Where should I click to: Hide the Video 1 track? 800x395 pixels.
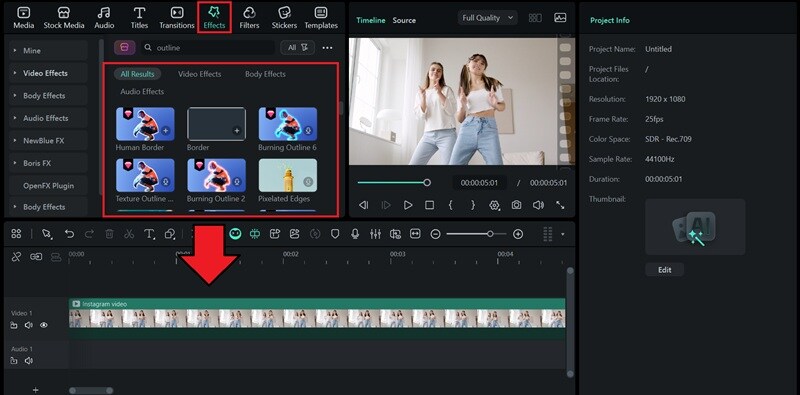[44, 325]
